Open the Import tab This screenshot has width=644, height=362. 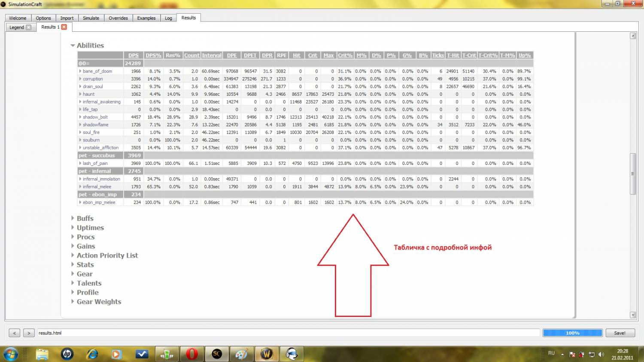67,18
